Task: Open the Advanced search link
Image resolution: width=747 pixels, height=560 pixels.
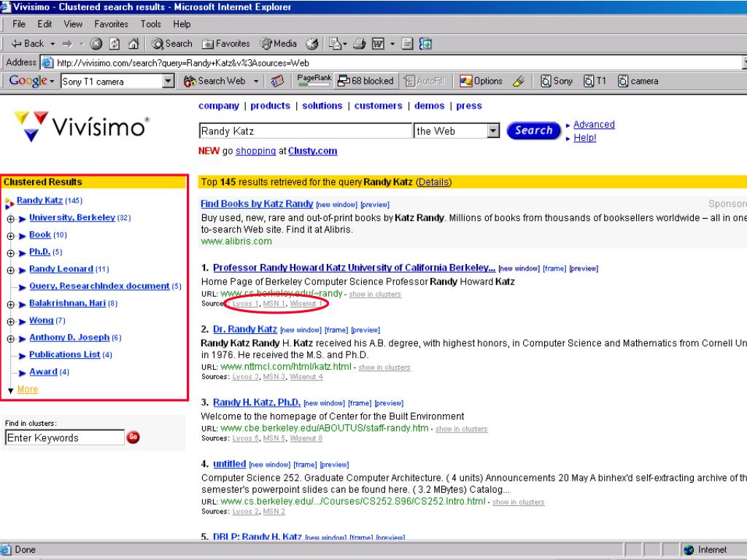Action: pos(594,124)
